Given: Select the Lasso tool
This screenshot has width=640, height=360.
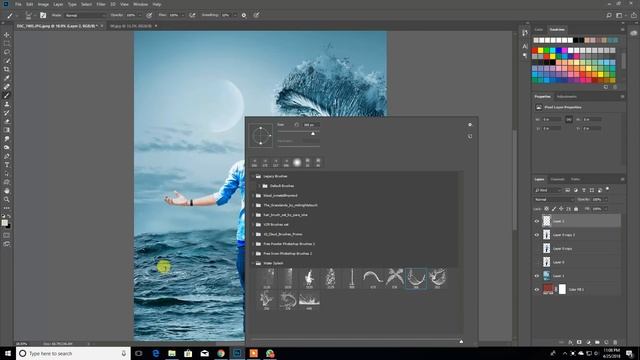Looking at the screenshot, I should (x=7, y=52).
